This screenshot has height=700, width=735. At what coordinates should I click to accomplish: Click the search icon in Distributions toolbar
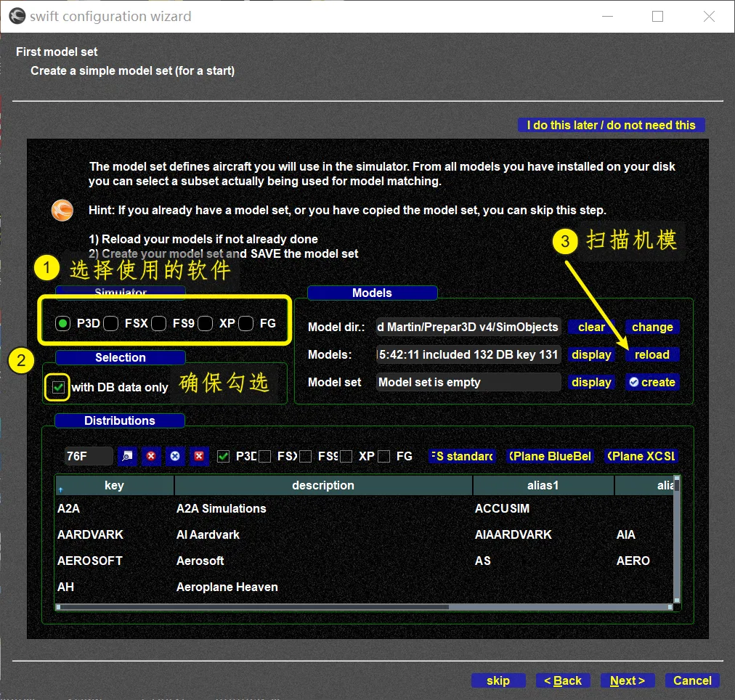pyautogui.click(x=127, y=456)
